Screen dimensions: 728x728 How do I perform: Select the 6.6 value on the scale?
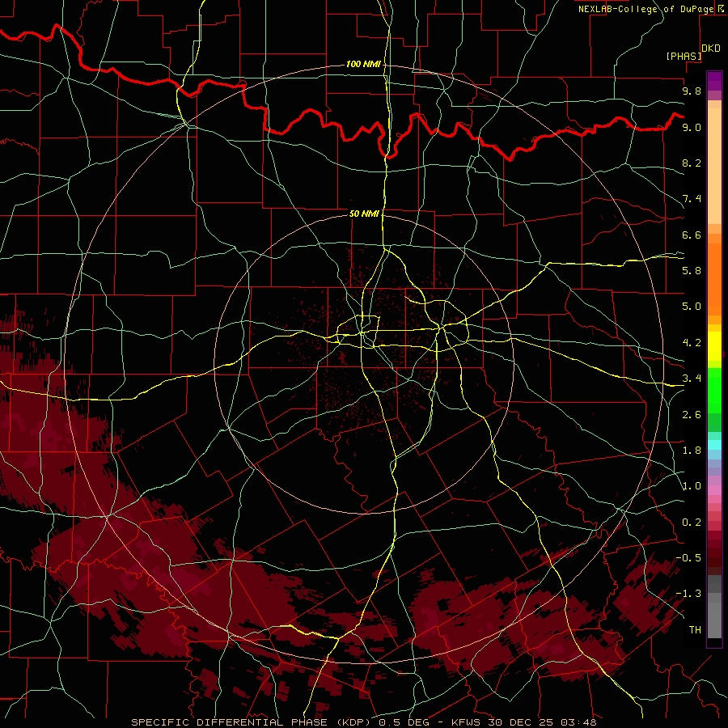(692, 235)
